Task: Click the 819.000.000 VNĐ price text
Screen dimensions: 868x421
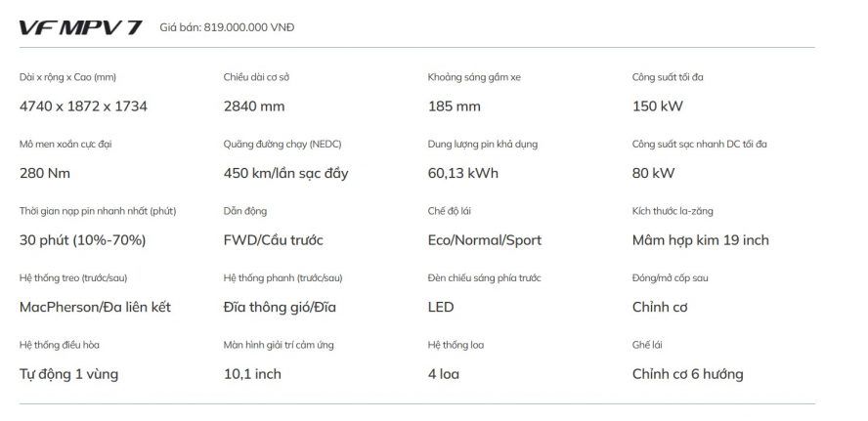Action: [249, 27]
